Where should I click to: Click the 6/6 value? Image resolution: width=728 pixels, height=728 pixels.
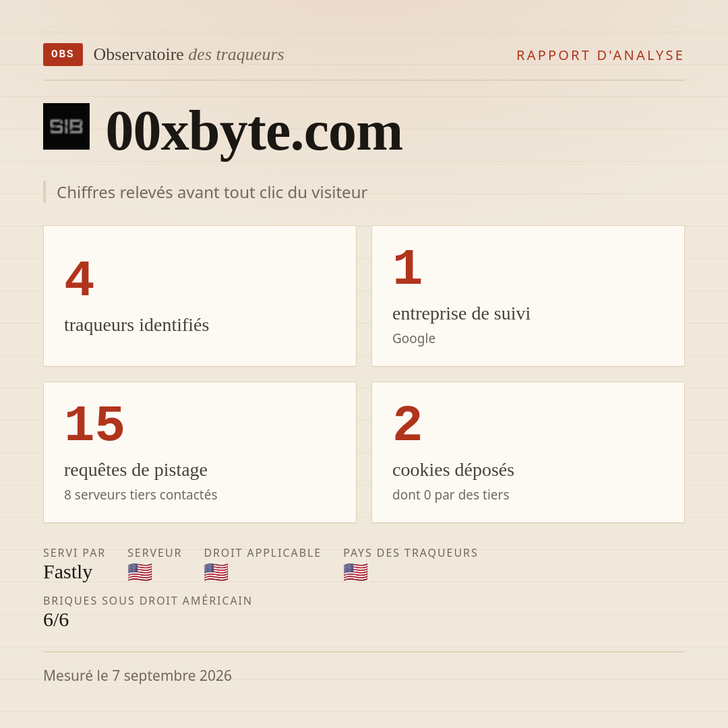(x=56, y=620)
